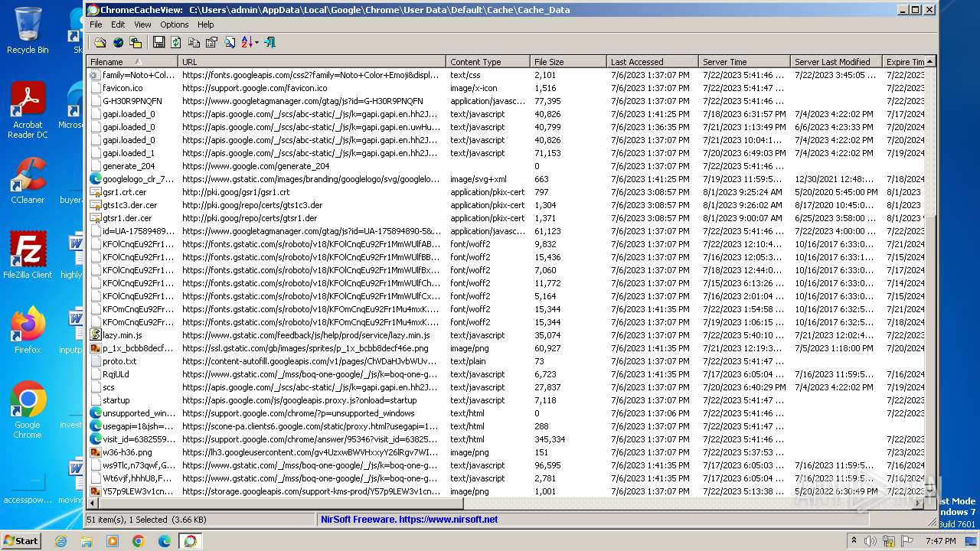Select the RqjULd row
Screen dimensions: 980x551
(505, 374)
